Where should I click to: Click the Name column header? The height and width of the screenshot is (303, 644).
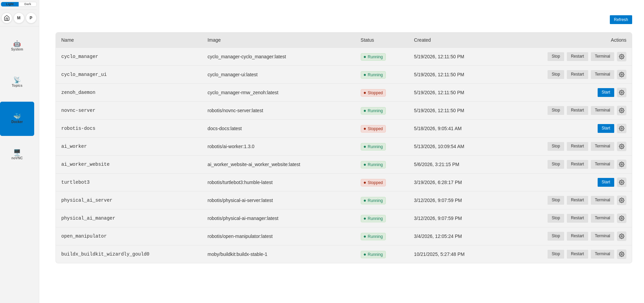[x=67, y=40]
